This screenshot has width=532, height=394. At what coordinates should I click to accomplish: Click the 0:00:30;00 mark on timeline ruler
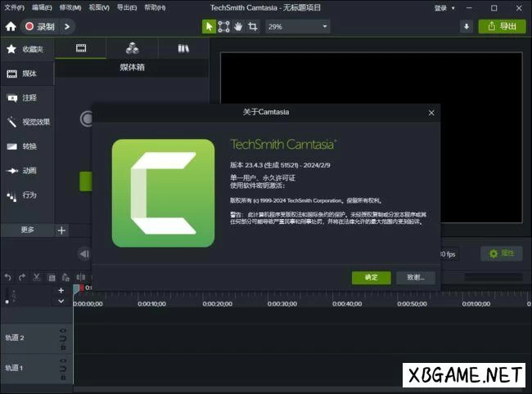[282, 303]
